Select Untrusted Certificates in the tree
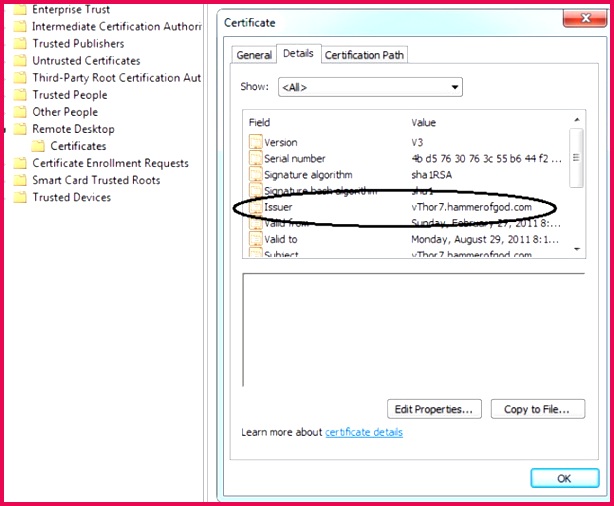Viewport: 614px width, 506px height. coord(86,61)
